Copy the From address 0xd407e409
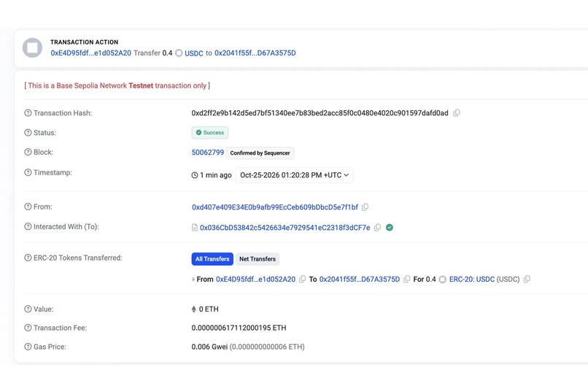 point(365,207)
